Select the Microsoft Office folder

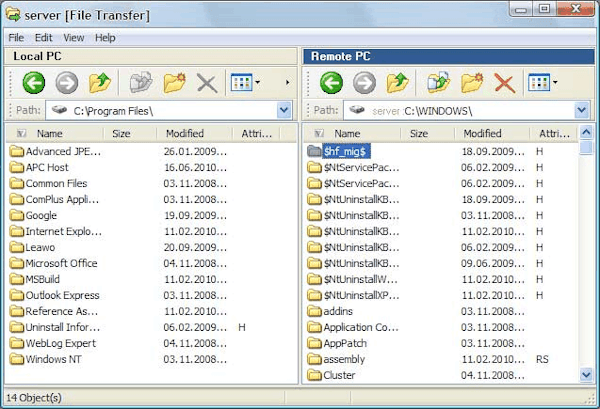point(61,264)
